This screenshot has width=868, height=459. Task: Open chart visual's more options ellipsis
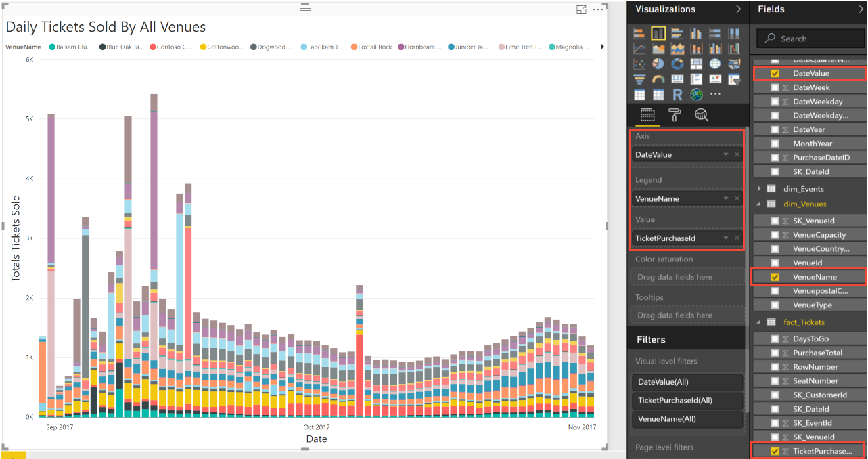pyautogui.click(x=597, y=9)
